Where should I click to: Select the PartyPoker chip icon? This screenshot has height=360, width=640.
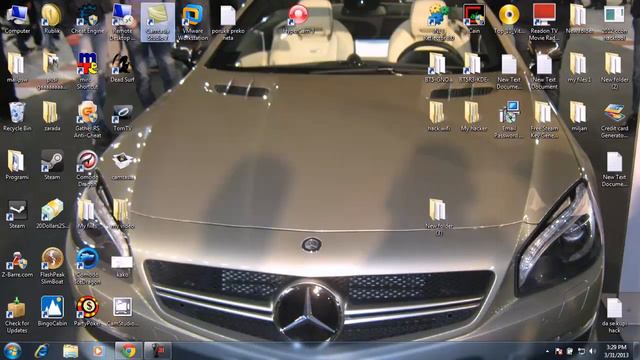click(87, 311)
